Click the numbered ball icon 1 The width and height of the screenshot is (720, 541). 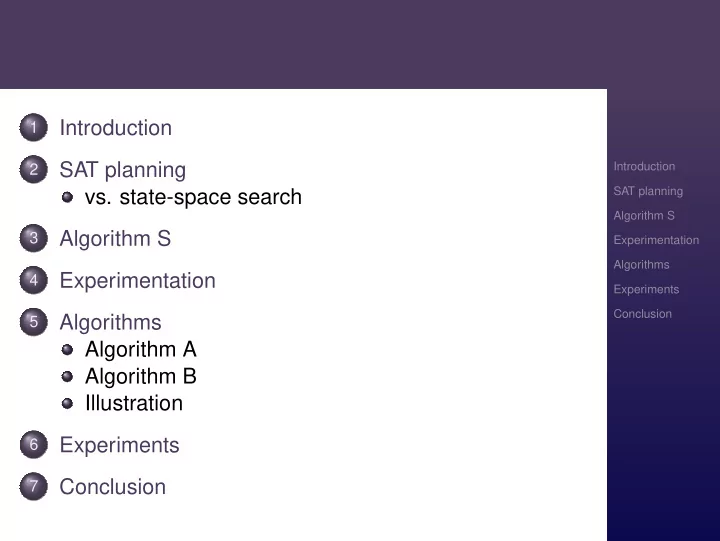34,127
